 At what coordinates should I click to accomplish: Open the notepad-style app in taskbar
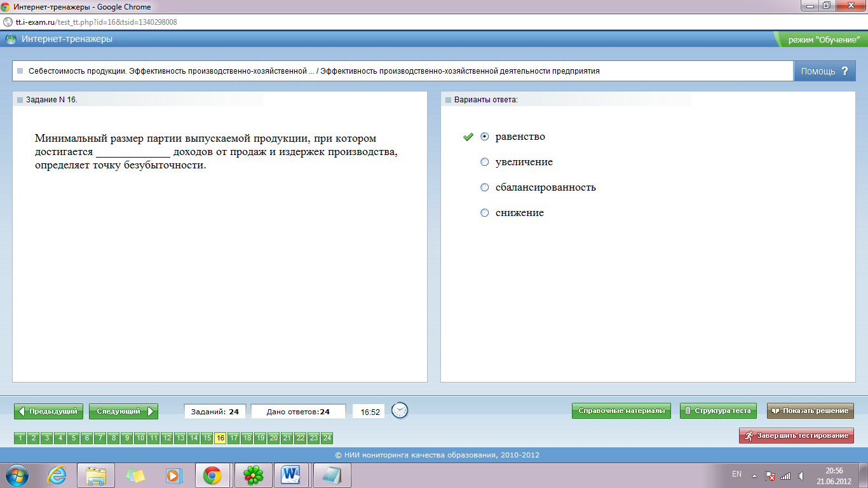[x=332, y=475]
